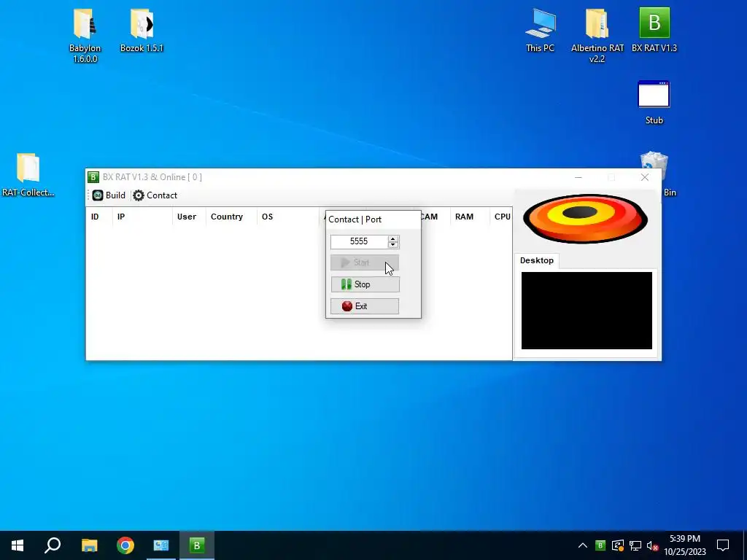The width and height of the screenshot is (747, 560).
Task: Select the Desktop tab
Action: pyautogui.click(x=536, y=260)
